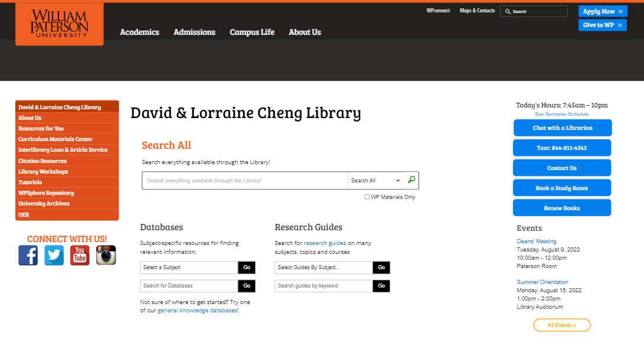Follow the research guides link
Image resolution: width=644 pixels, height=356 pixels.
325,243
